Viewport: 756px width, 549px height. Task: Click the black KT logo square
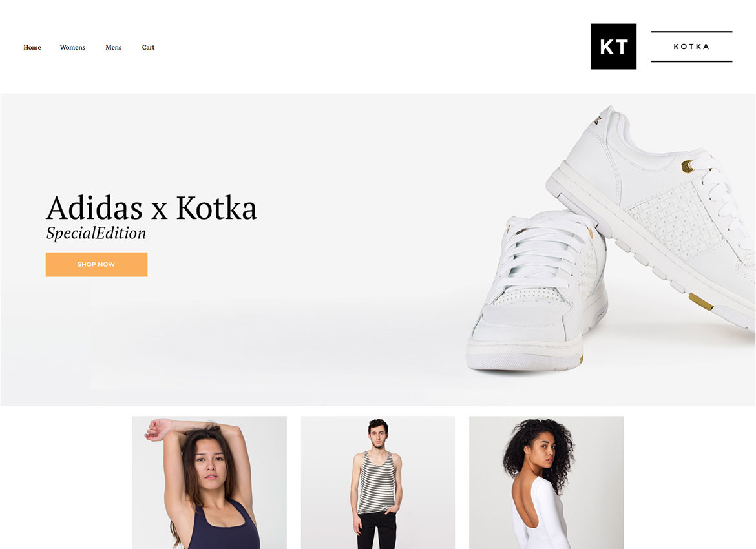[613, 47]
